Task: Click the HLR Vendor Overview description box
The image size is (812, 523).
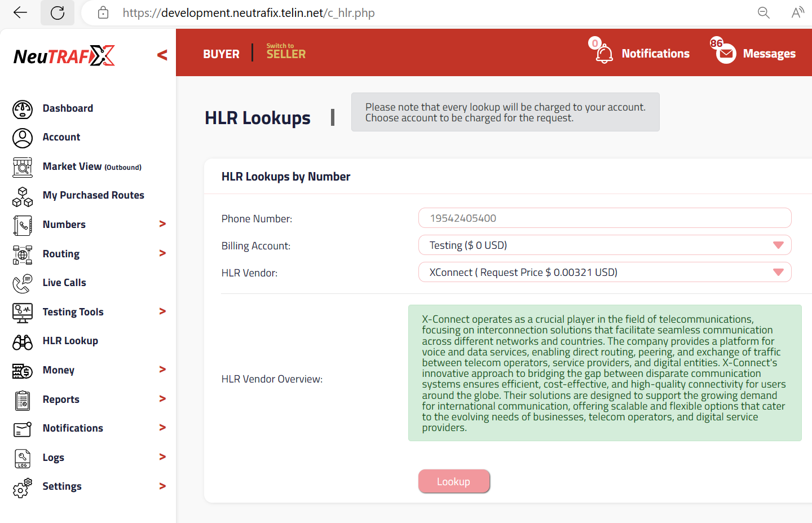Action: [x=604, y=373]
